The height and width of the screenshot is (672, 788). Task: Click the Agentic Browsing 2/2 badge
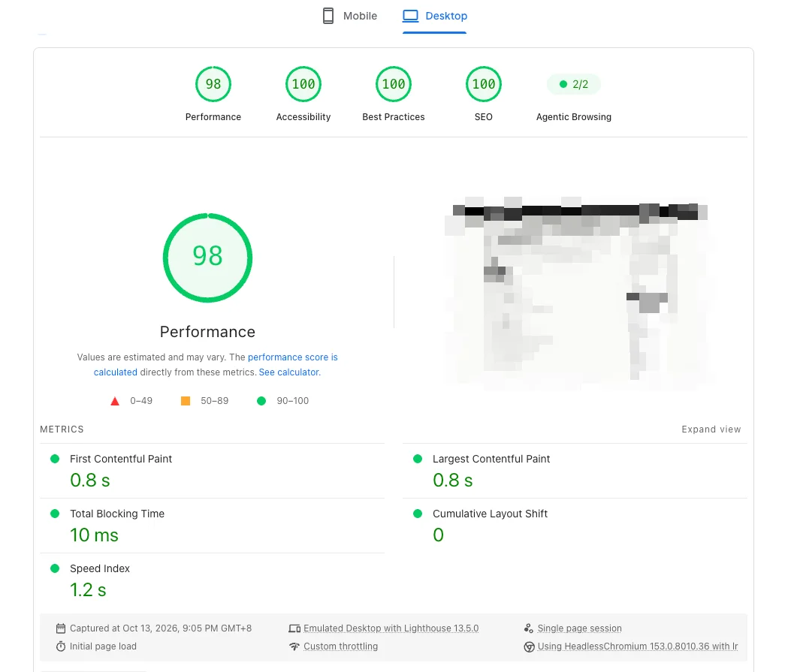click(x=573, y=84)
